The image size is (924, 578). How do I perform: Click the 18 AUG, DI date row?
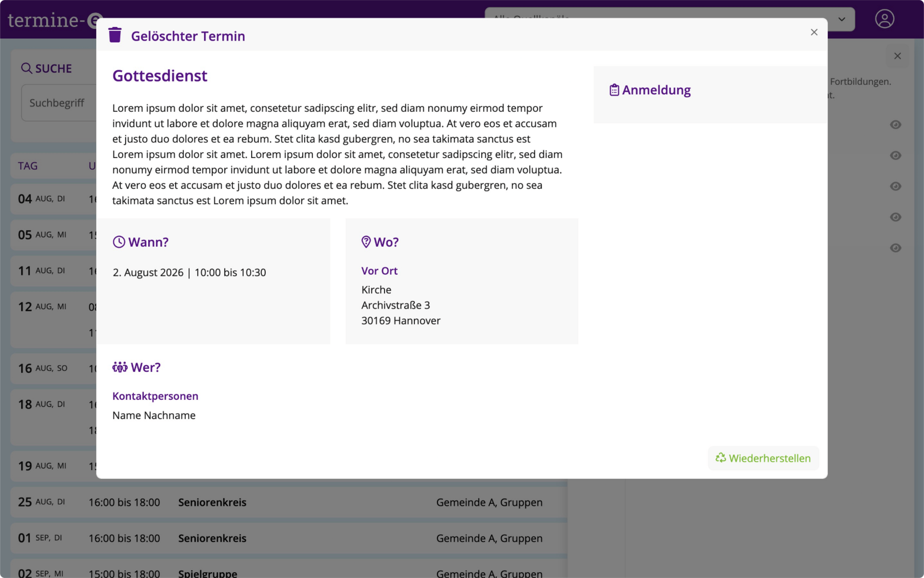(53, 417)
